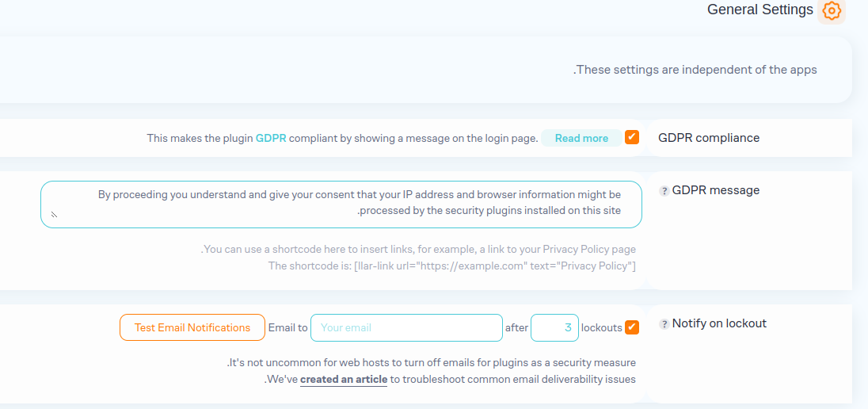The height and width of the screenshot is (409, 868).
Task: Click the General Settings heading text
Action: click(759, 10)
